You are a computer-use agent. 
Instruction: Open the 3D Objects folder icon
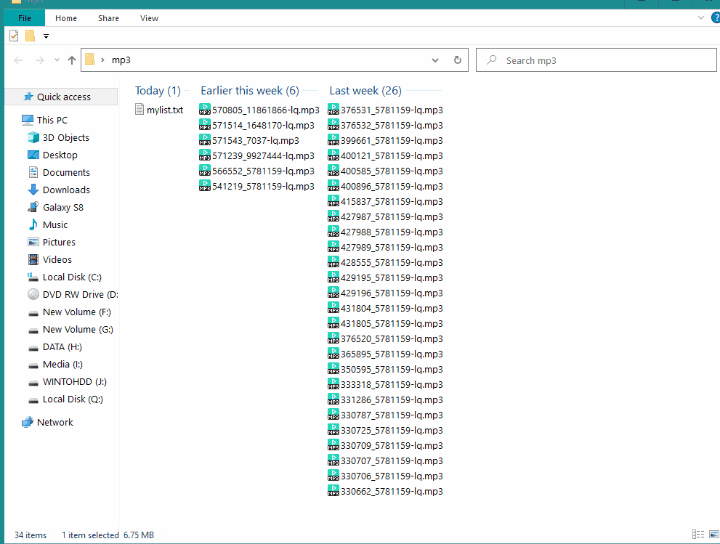[x=33, y=137]
